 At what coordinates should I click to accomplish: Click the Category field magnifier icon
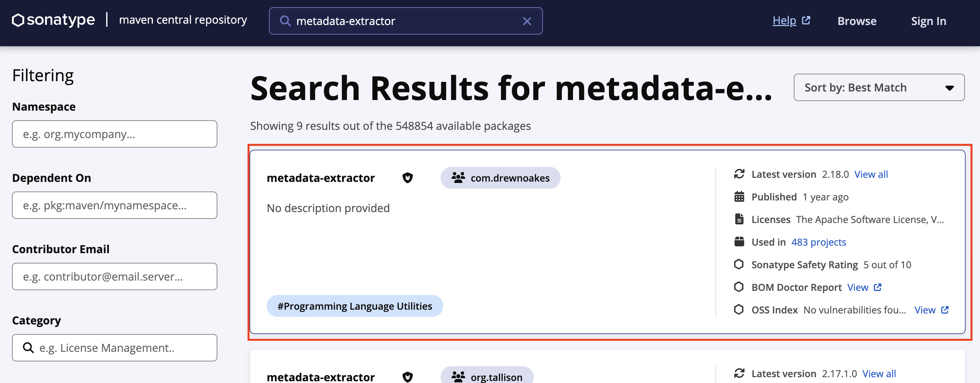pos(28,347)
